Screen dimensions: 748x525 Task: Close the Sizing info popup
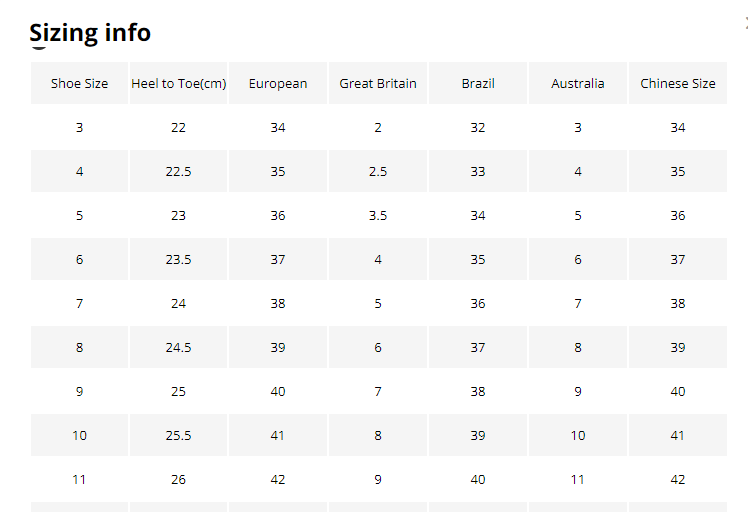click(745, 22)
